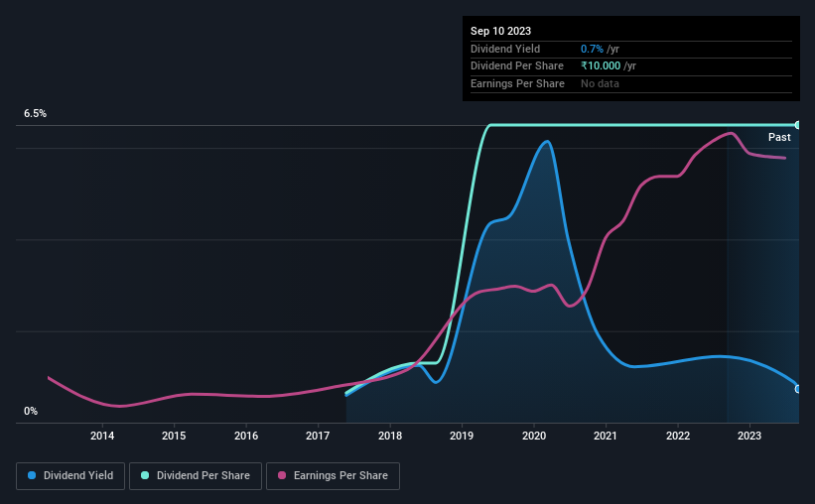Toggle the Dividend Yield legend series
The height and width of the screenshot is (504, 815).
pyautogui.click(x=70, y=476)
